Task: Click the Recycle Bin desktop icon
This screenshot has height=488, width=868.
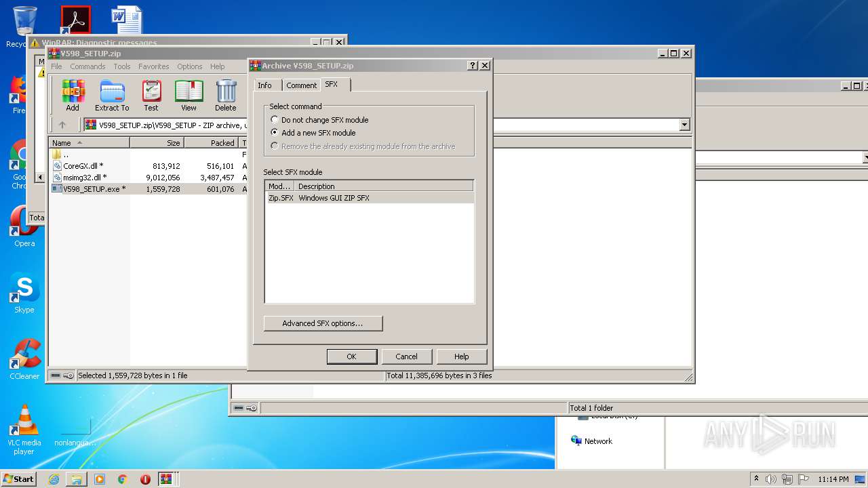Action: 24,27
